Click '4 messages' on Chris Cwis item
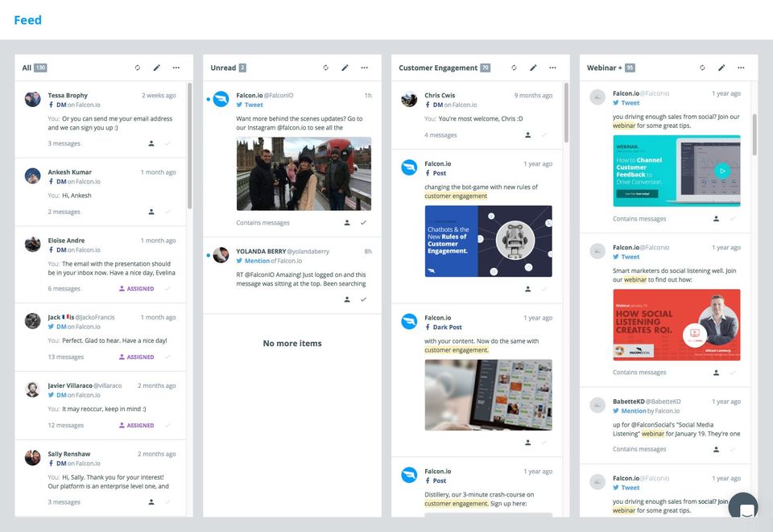This screenshot has height=532, width=773. (x=440, y=135)
